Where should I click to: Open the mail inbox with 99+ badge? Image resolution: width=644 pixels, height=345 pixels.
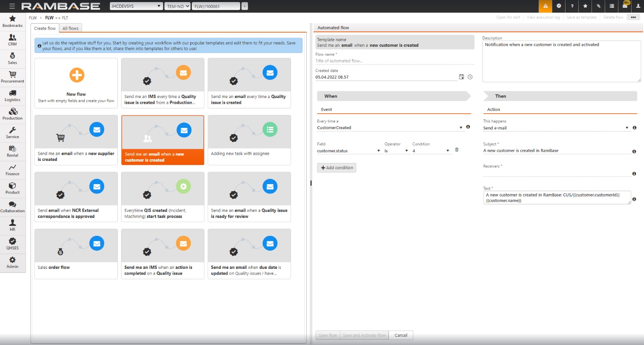625,6
